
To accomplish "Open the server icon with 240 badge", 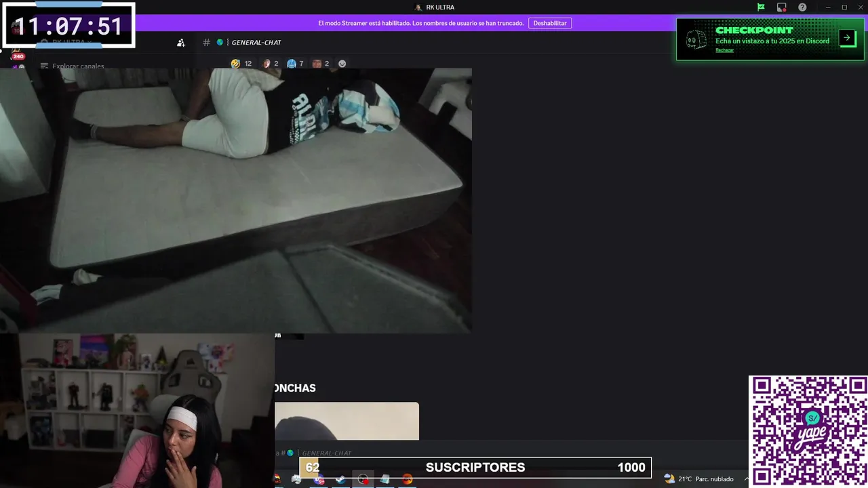I will (16, 54).
